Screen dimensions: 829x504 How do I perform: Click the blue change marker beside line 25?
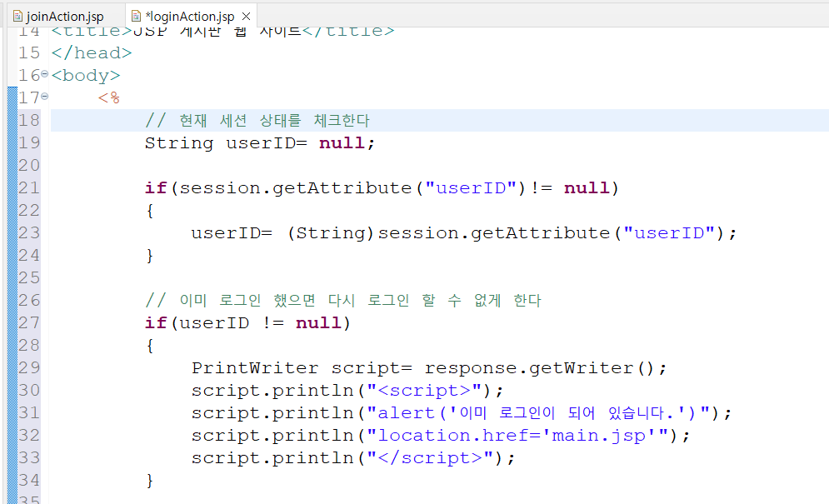12,277
